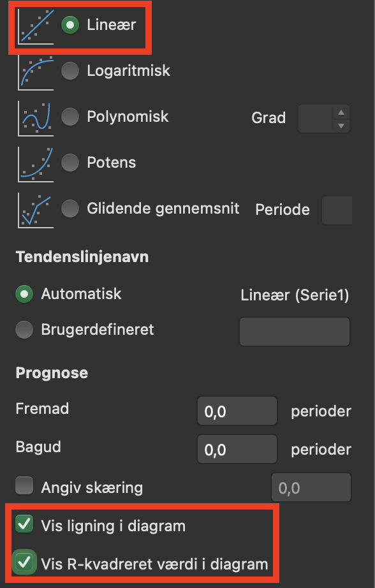
Task: Click the Bagud perioder input field
Action: tap(237, 449)
